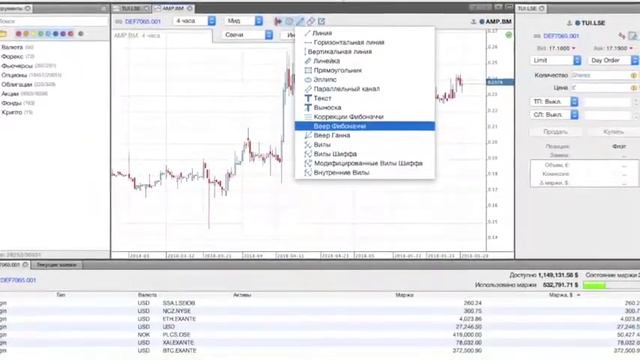Choose Горизонтальная линия from the drawing menu
The width and height of the screenshot is (640, 360).
pyautogui.click(x=365, y=42)
